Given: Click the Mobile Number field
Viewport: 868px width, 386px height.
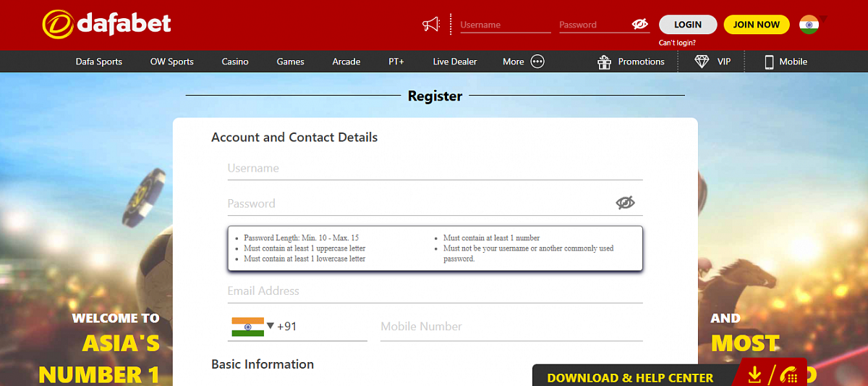Looking at the screenshot, I should coord(511,327).
